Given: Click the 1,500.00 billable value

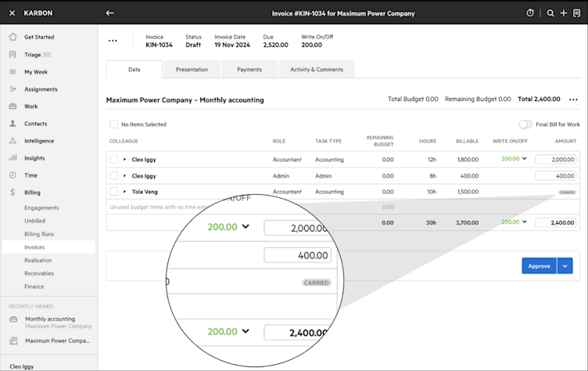Looking at the screenshot, I should pos(468,192).
